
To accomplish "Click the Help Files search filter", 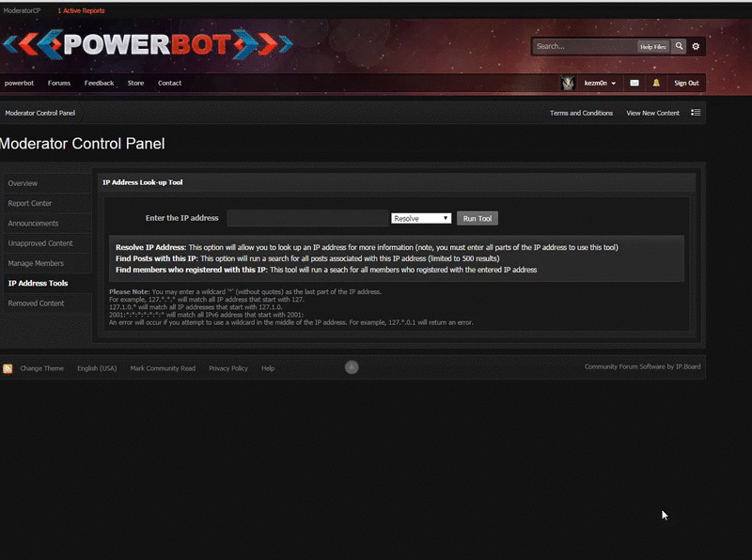I will [x=652, y=46].
